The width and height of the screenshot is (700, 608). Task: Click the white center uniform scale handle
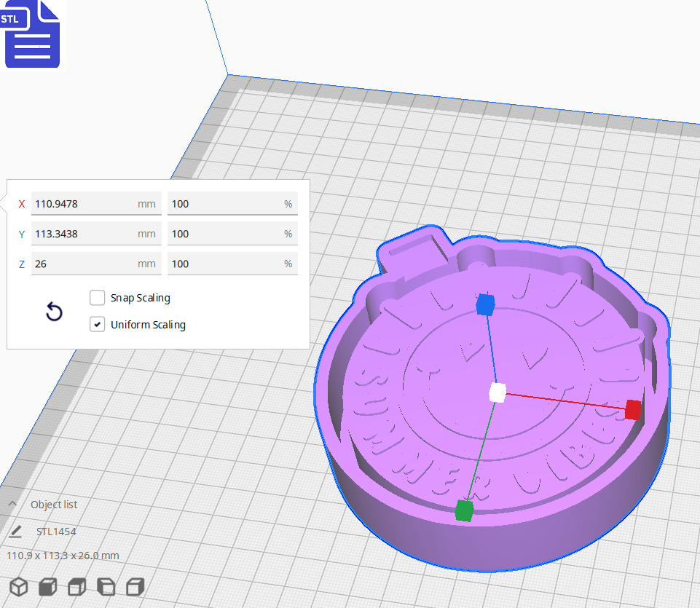click(x=498, y=392)
